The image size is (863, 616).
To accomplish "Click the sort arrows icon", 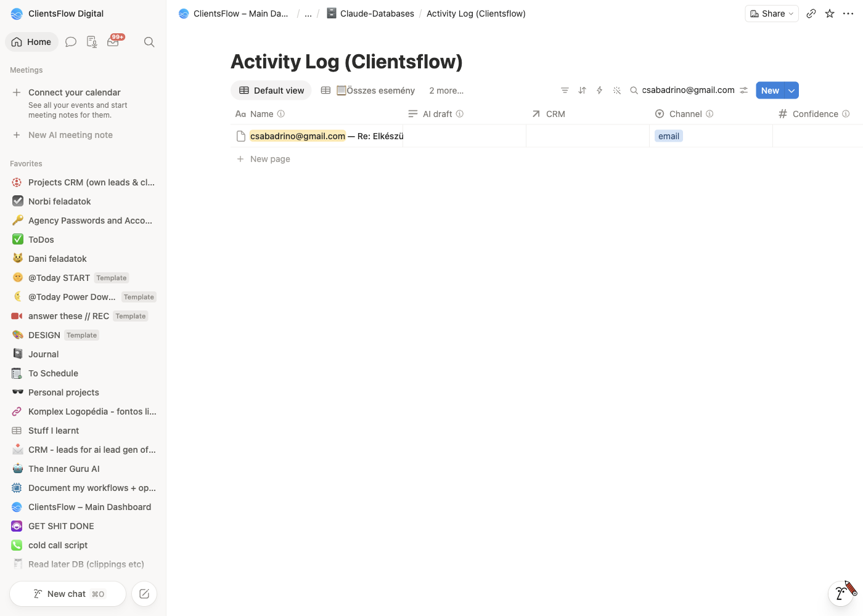I will tap(582, 91).
